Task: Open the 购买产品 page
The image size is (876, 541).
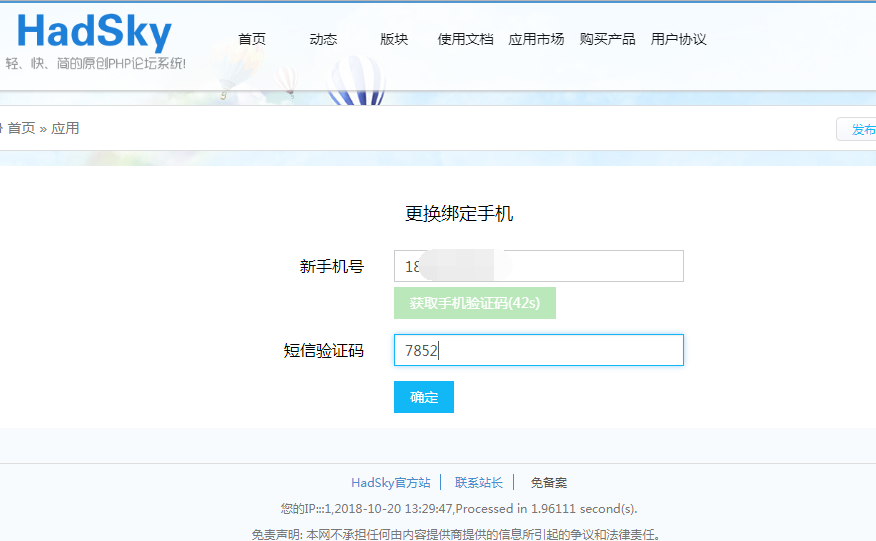Action: coord(607,39)
